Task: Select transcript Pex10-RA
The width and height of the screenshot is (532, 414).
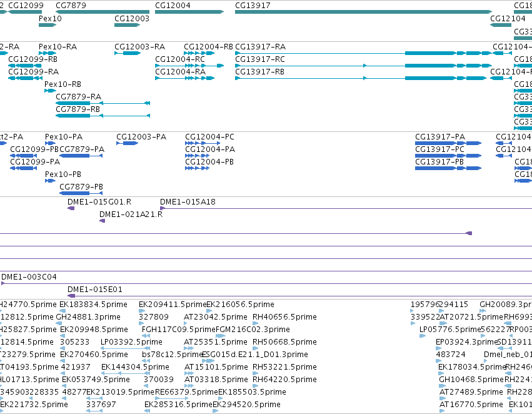Action: [48, 53]
